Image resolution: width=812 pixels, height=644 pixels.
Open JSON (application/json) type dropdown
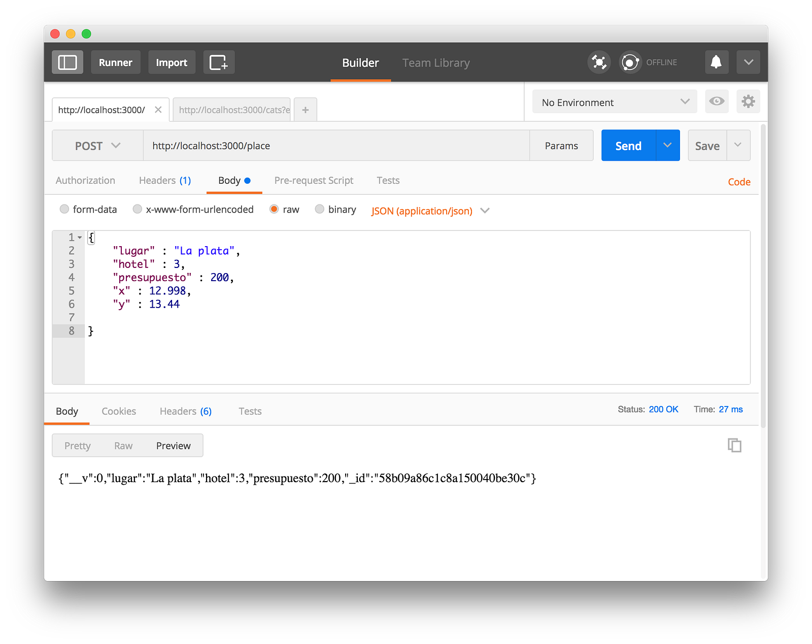pyautogui.click(x=430, y=211)
